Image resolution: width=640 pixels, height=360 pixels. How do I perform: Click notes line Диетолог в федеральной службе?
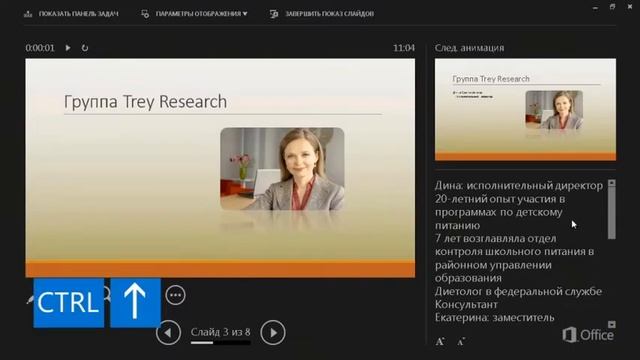pos(518,291)
